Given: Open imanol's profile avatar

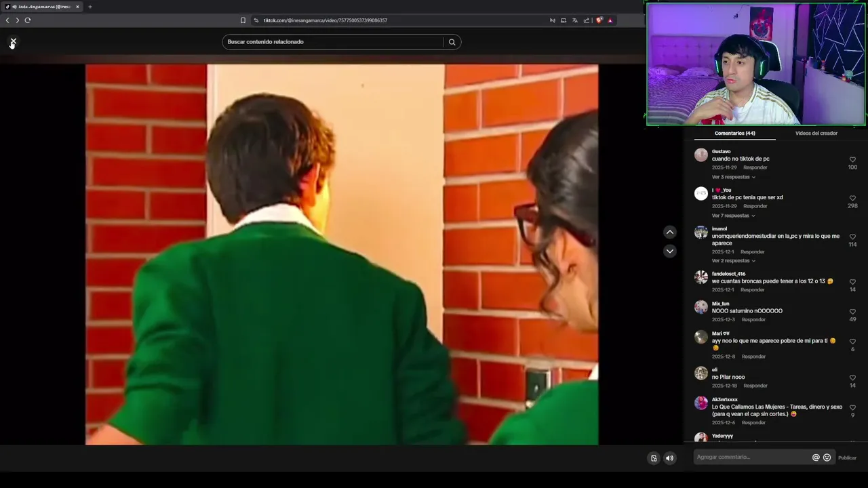Looking at the screenshot, I should [701, 232].
